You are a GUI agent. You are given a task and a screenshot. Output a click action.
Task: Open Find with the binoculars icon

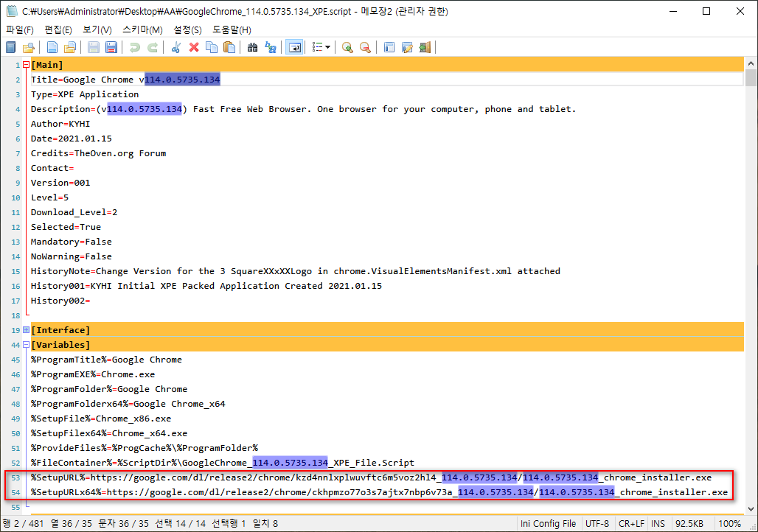click(x=252, y=47)
